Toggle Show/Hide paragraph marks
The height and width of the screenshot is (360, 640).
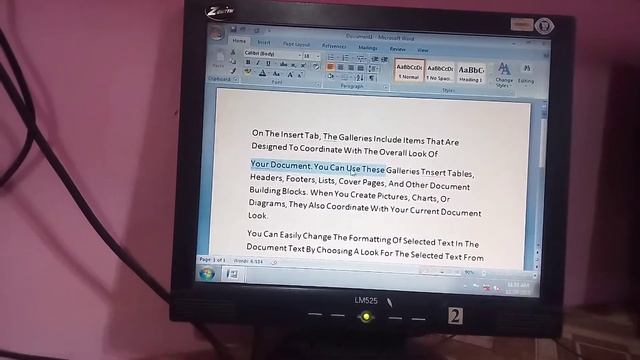tap(371, 78)
